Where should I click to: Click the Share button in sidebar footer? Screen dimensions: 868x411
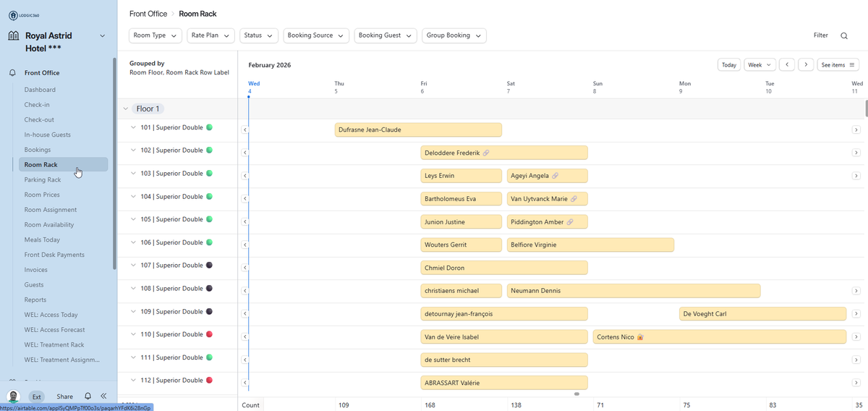[x=64, y=397]
